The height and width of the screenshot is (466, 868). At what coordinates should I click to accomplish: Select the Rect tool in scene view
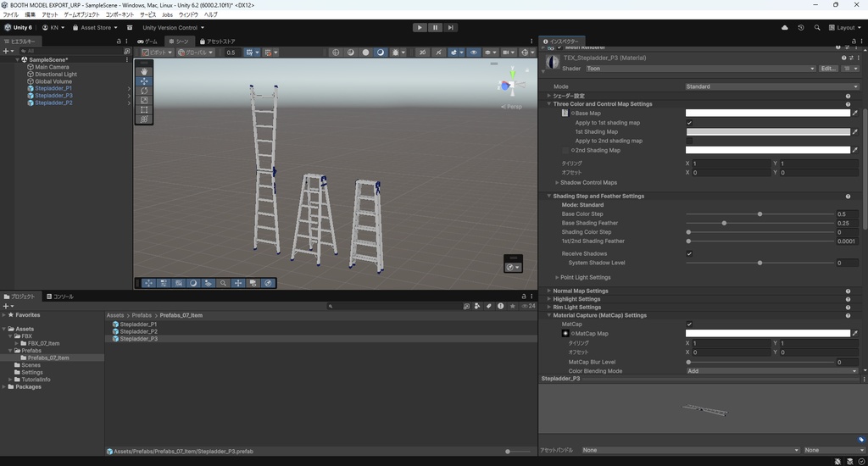coord(144,110)
